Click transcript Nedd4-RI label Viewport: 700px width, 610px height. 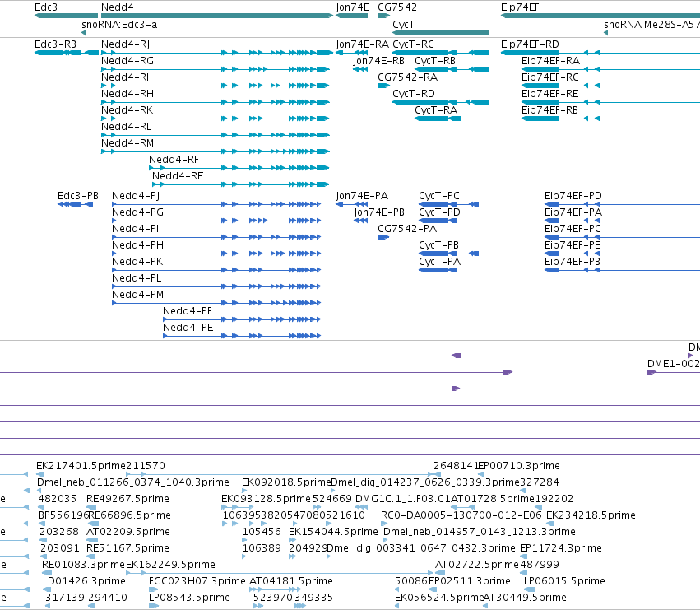(x=125, y=77)
